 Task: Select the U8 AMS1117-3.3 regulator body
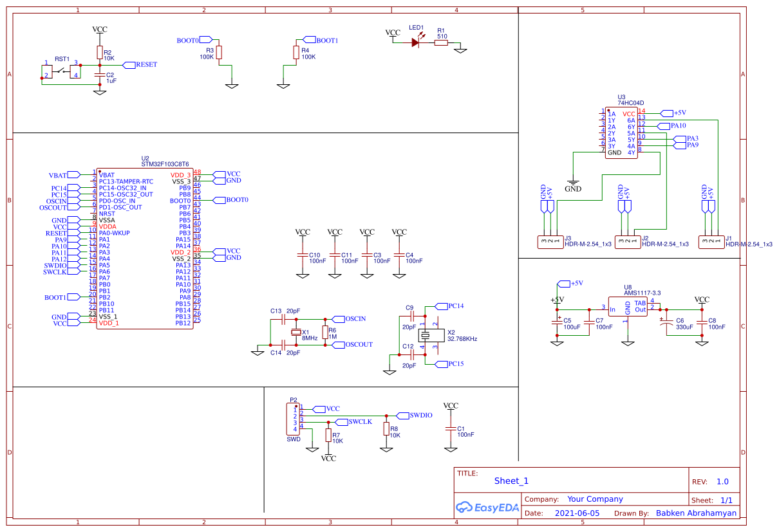click(628, 306)
